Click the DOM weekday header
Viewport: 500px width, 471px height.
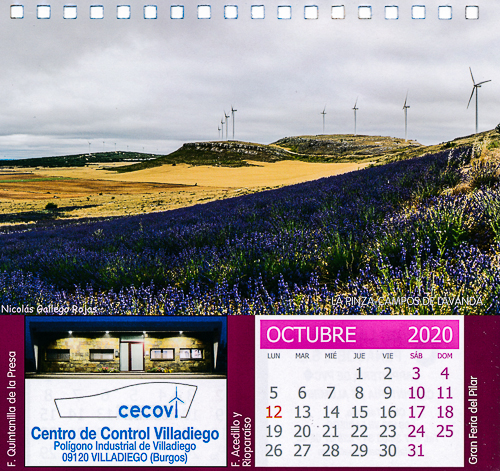click(x=445, y=356)
